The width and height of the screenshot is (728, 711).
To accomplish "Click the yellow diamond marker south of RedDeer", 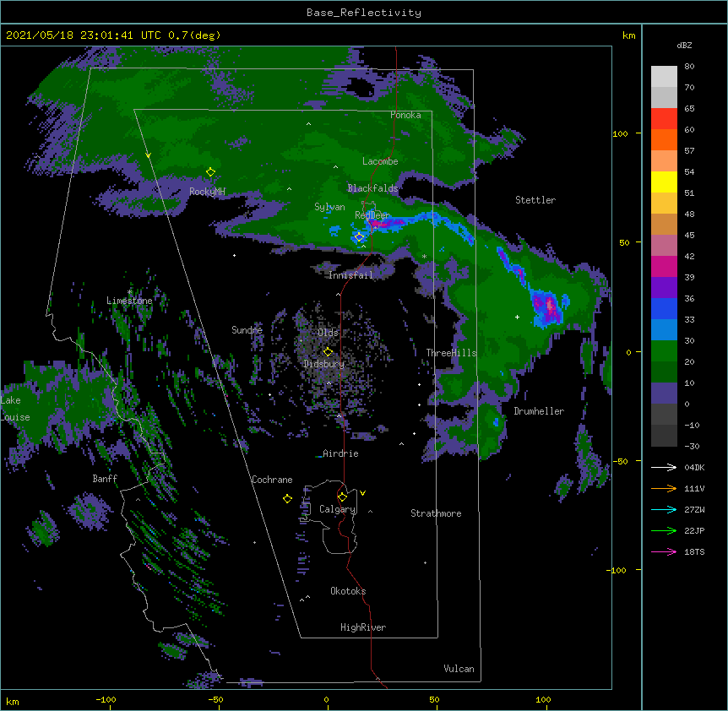I will coord(359,237).
